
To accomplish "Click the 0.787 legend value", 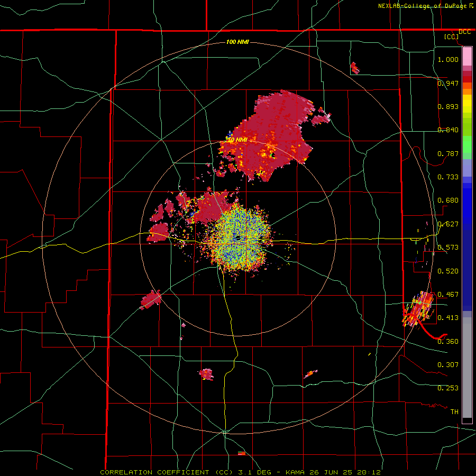I will point(448,153).
